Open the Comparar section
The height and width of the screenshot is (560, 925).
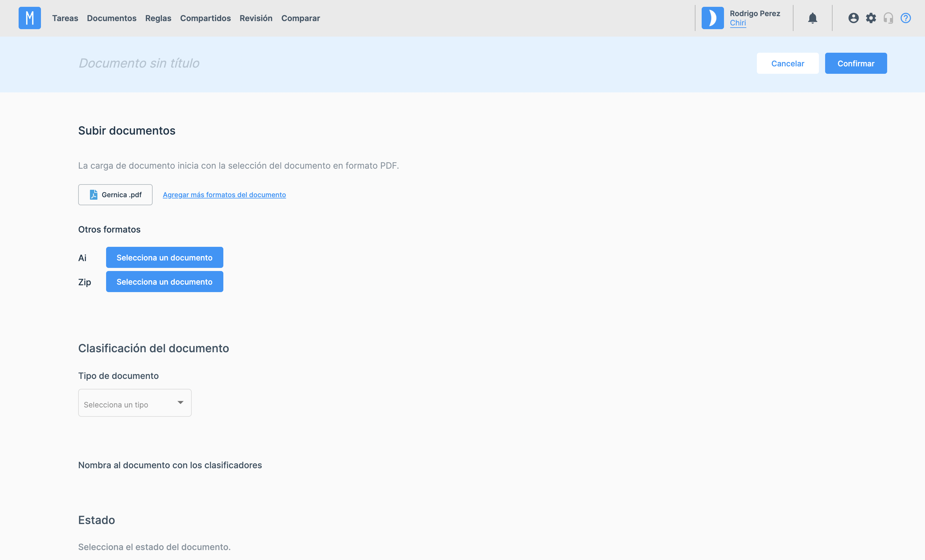click(300, 18)
